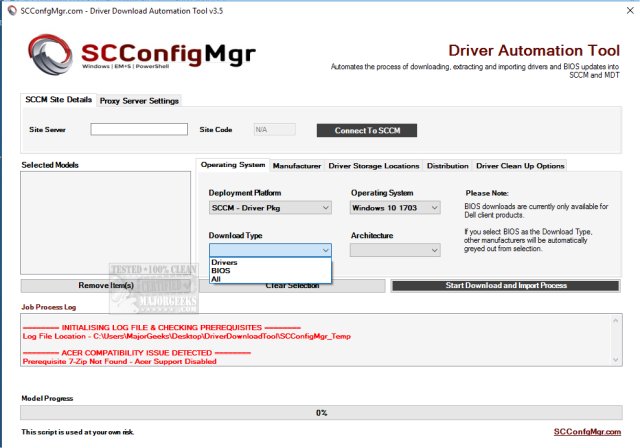This screenshot has height=448, width=640.
Task: Click the app icon in title bar
Action: [x=12, y=11]
